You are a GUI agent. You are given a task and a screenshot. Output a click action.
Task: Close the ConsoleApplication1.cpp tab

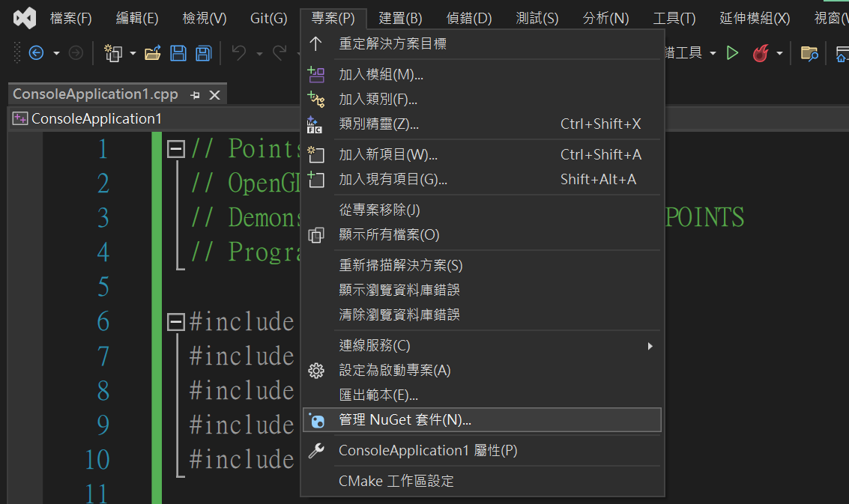pos(214,94)
